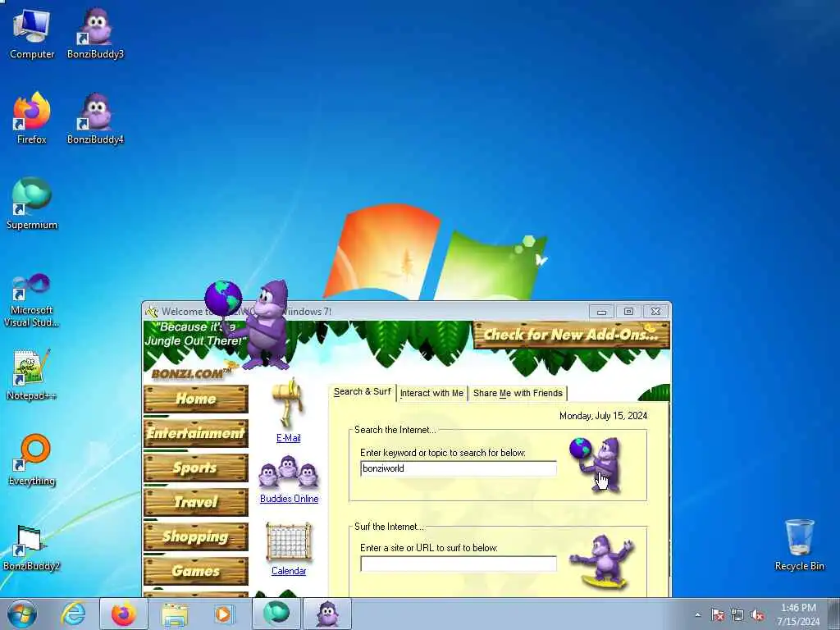The width and height of the screenshot is (840, 630).
Task: Select the Notepad++ desktop shortcut
Action: click(32, 374)
